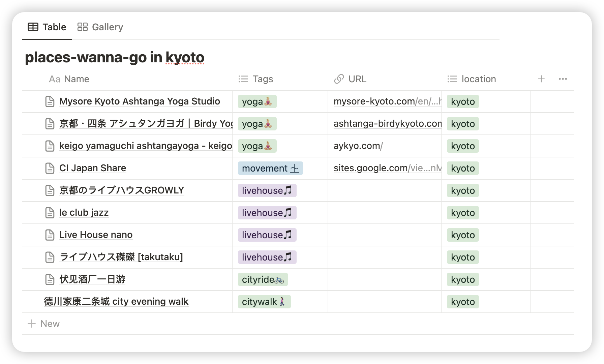Open sites.google.com URL
The width and height of the screenshot is (604, 364).
(387, 168)
